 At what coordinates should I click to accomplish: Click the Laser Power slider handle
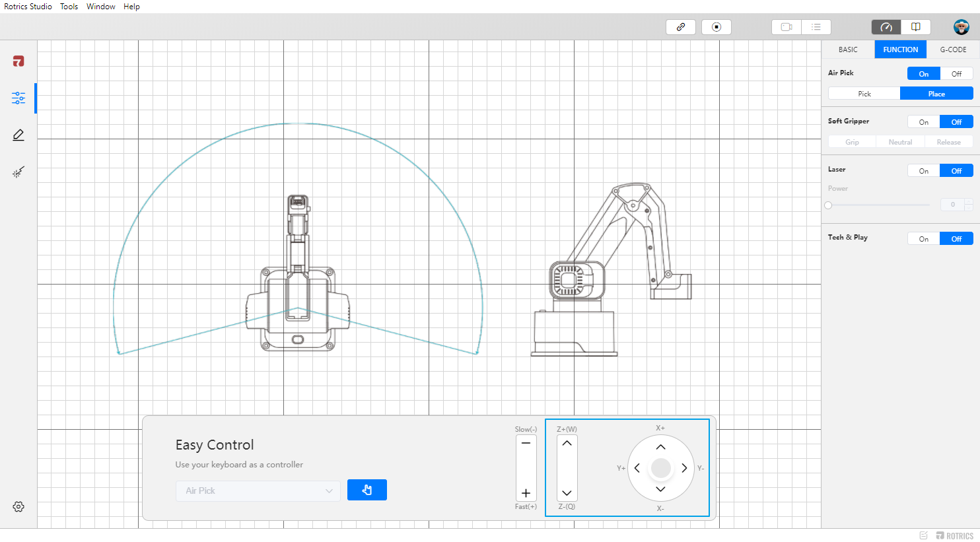point(828,205)
